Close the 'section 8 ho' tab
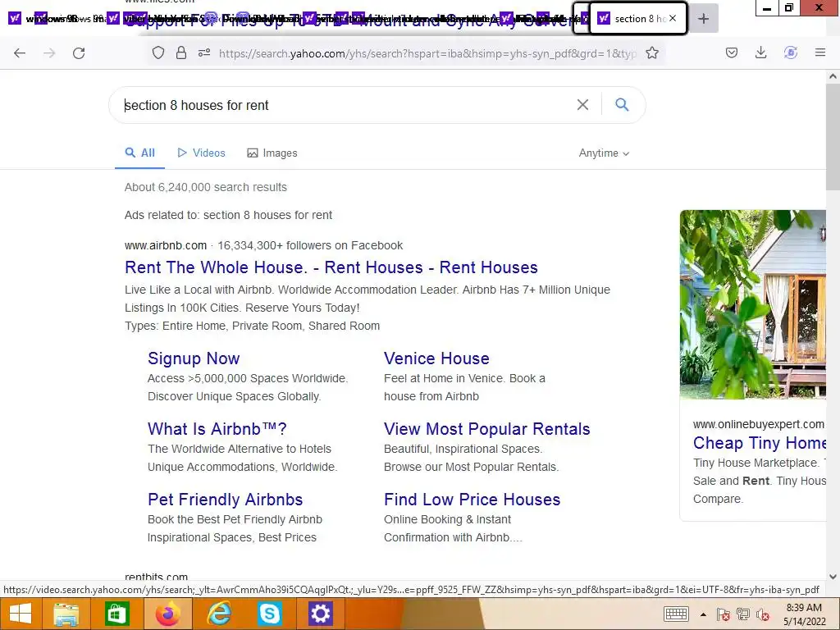840x630 pixels. tap(673, 18)
